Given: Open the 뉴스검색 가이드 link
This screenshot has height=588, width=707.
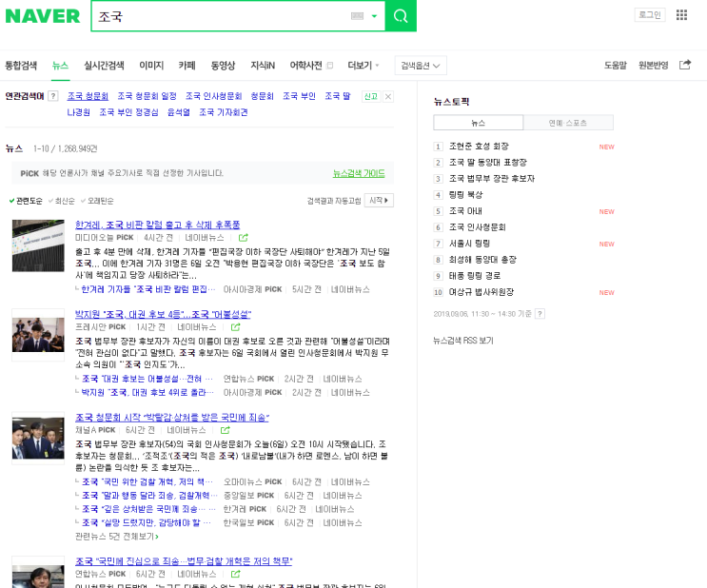Looking at the screenshot, I should 359,173.
